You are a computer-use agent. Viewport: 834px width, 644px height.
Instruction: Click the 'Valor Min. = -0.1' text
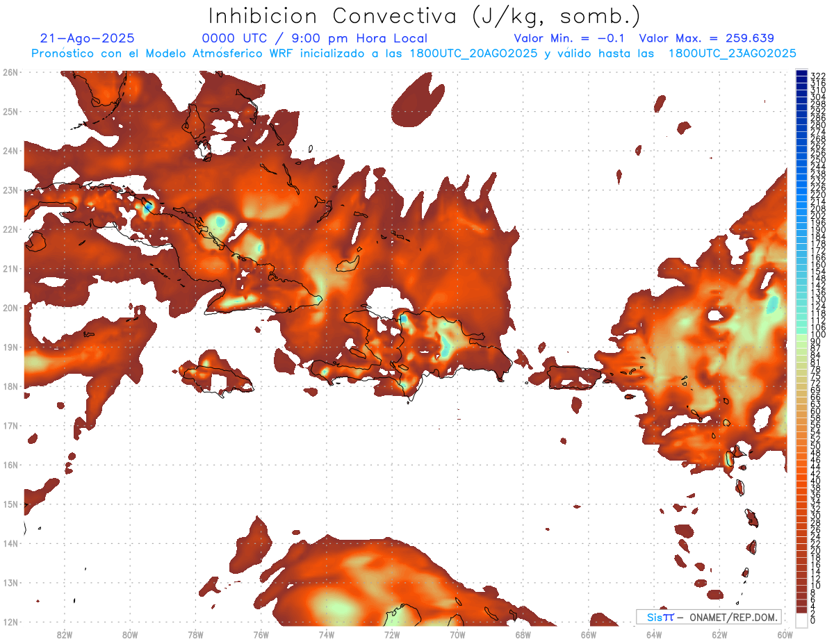(x=569, y=38)
